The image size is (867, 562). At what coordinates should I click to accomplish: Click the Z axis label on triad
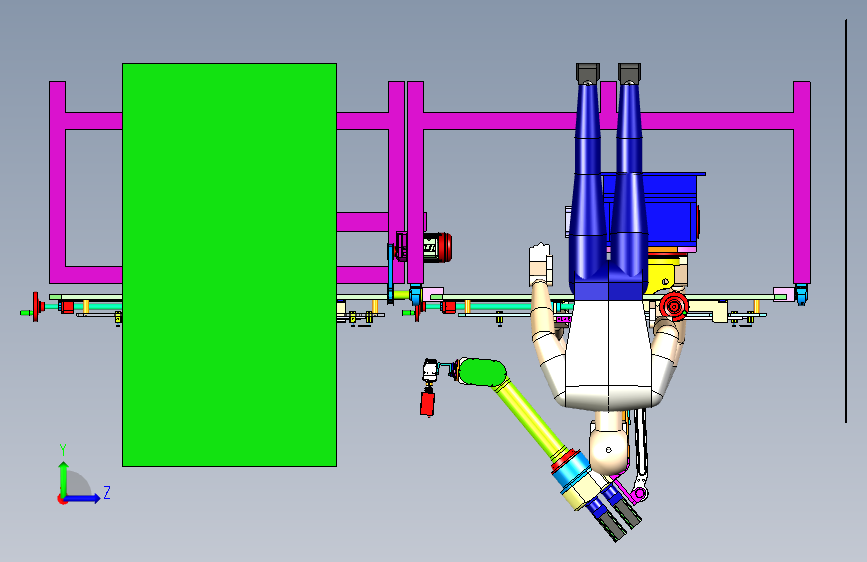107,492
